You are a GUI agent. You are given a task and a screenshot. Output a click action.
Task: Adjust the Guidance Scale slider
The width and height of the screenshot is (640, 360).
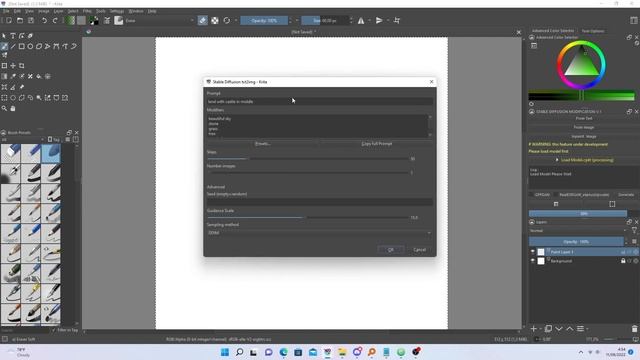(x=308, y=218)
